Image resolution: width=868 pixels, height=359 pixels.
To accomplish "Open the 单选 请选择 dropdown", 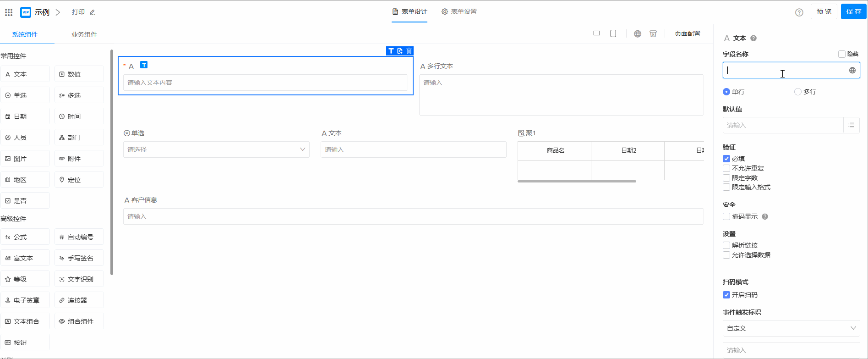I will tap(216, 149).
